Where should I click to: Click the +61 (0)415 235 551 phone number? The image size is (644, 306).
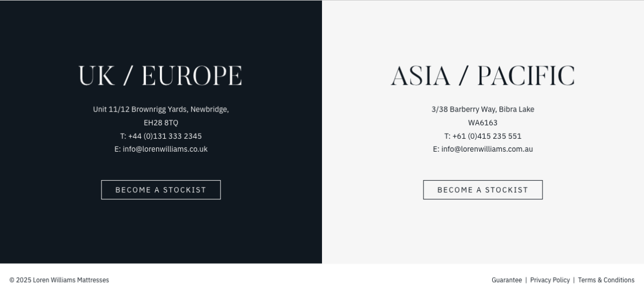coord(487,136)
